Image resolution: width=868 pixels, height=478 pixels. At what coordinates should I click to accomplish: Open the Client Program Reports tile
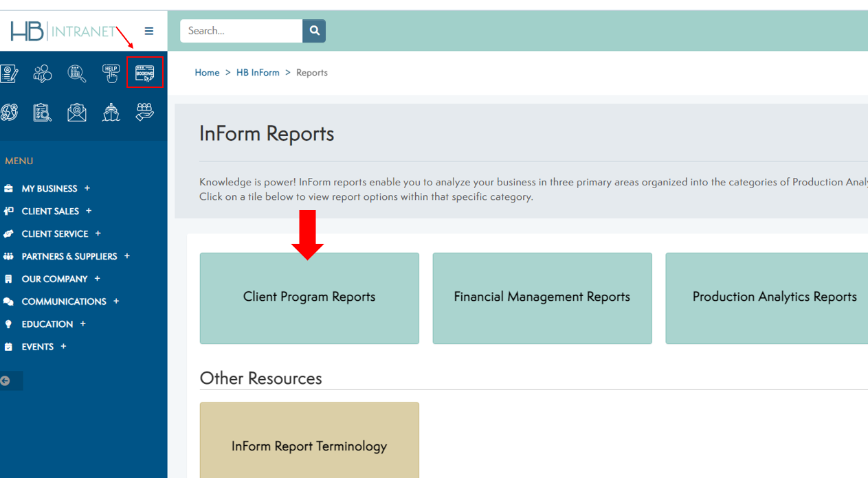[x=309, y=298]
